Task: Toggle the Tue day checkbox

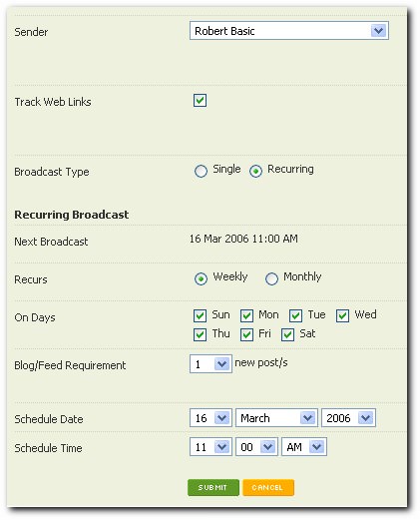Action: (295, 315)
